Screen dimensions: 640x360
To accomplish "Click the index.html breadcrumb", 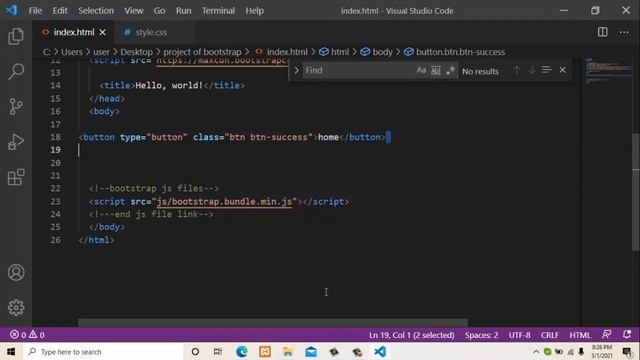I will click(x=281, y=52).
